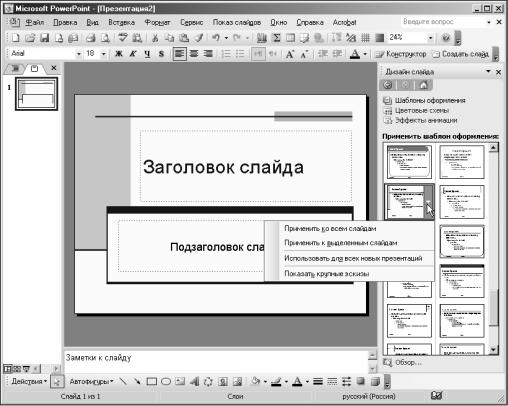Screen dimensions: 508x406
Task: Toggle numbered list
Action: tap(226, 54)
